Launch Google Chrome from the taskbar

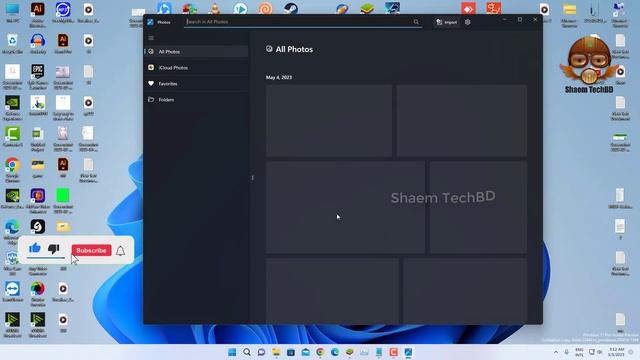point(320,352)
